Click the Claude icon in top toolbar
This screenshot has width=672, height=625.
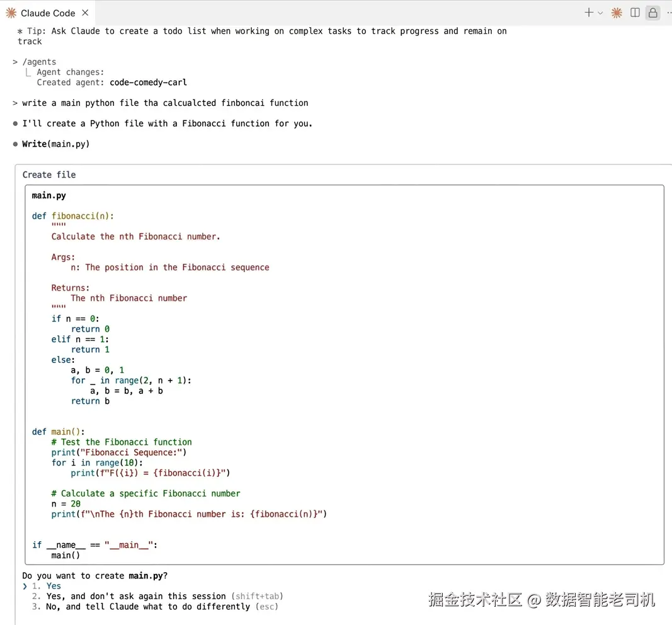coord(617,13)
